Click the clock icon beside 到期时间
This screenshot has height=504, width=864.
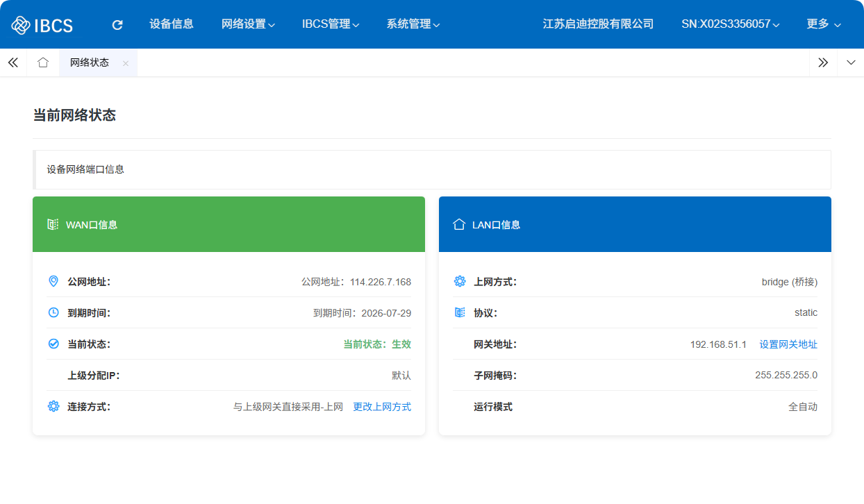(53, 312)
